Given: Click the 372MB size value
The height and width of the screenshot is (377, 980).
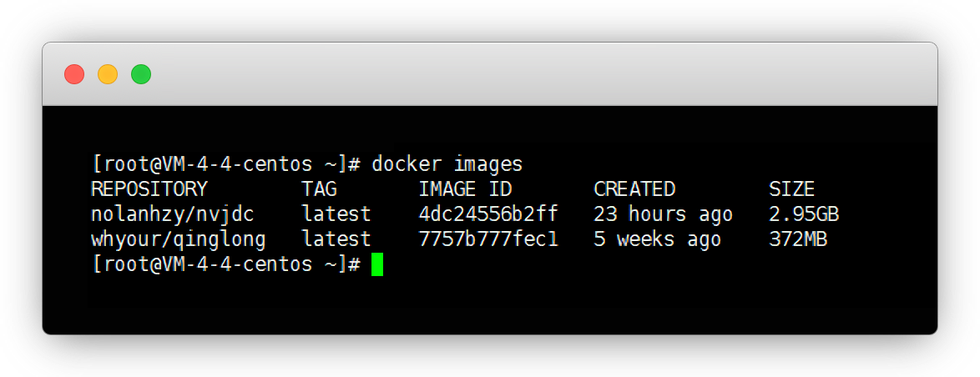Looking at the screenshot, I should [x=797, y=240].
